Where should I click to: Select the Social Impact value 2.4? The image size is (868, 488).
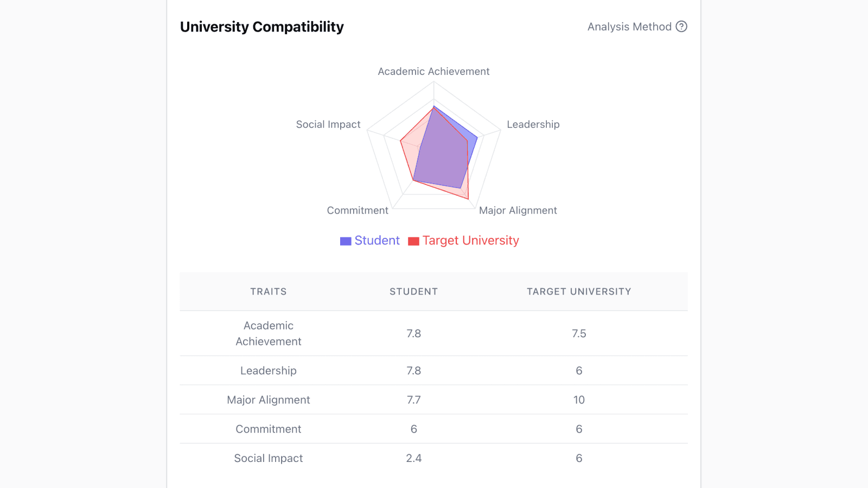tap(413, 458)
